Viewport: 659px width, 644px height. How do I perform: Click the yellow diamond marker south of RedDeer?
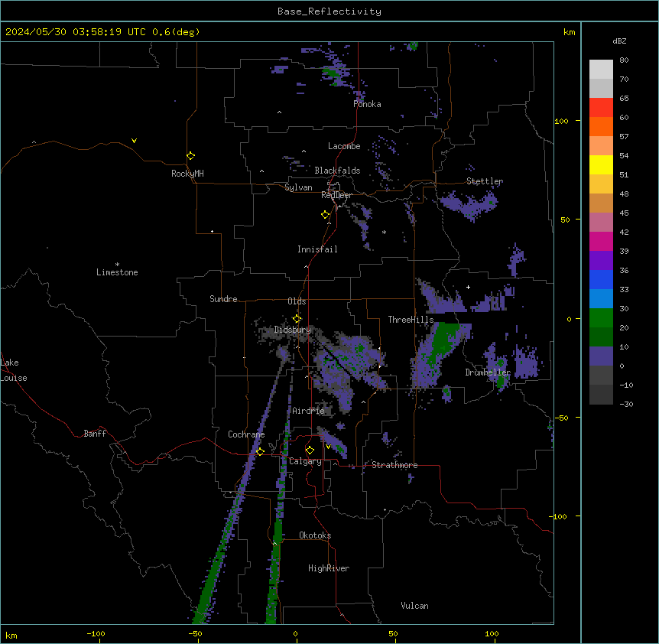coord(325,215)
